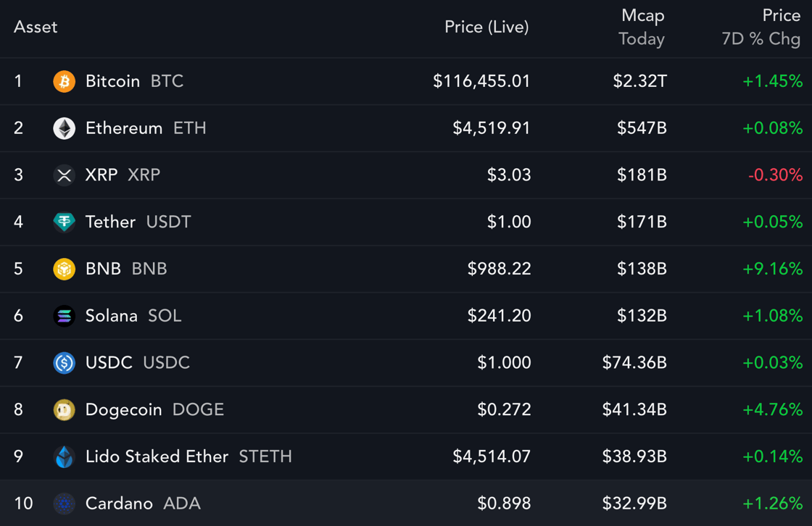This screenshot has height=526, width=812.
Task: Select the BNB 7D change value +9.16%
Action: click(772, 269)
